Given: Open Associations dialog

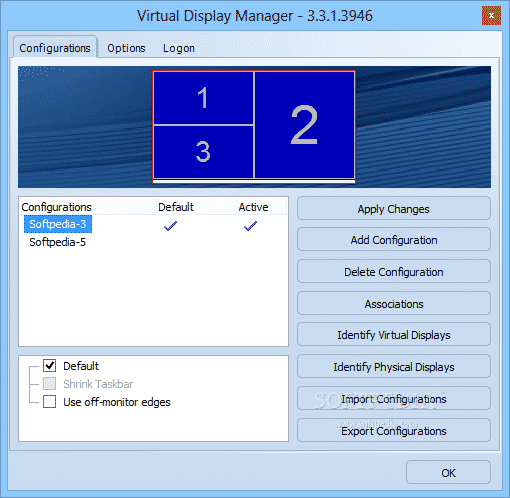Looking at the screenshot, I should pos(394,304).
